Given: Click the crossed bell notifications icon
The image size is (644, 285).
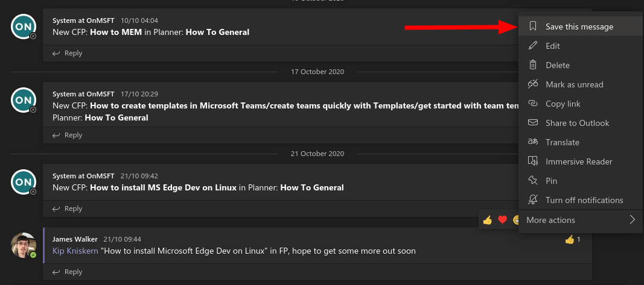Looking at the screenshot, I should click(533, 199).
